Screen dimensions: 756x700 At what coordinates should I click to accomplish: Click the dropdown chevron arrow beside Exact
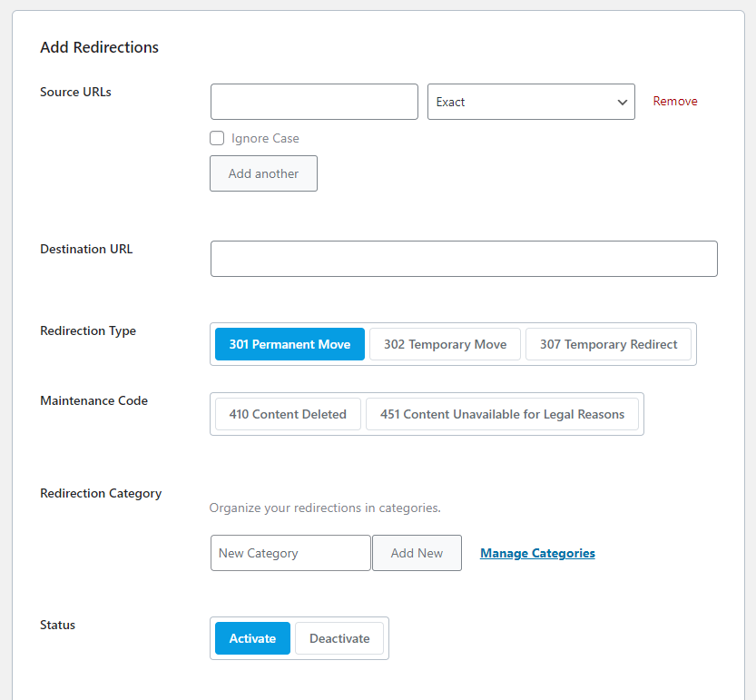(x=623, y=103)
